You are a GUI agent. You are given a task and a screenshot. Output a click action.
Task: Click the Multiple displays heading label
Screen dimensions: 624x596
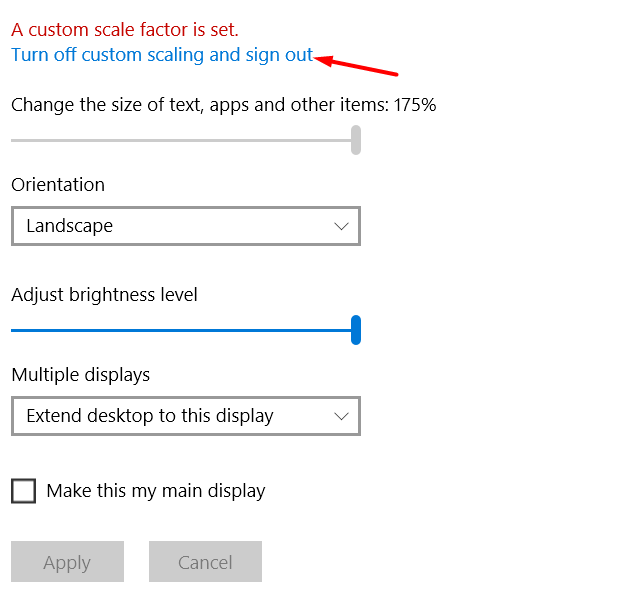coord(81,375)
